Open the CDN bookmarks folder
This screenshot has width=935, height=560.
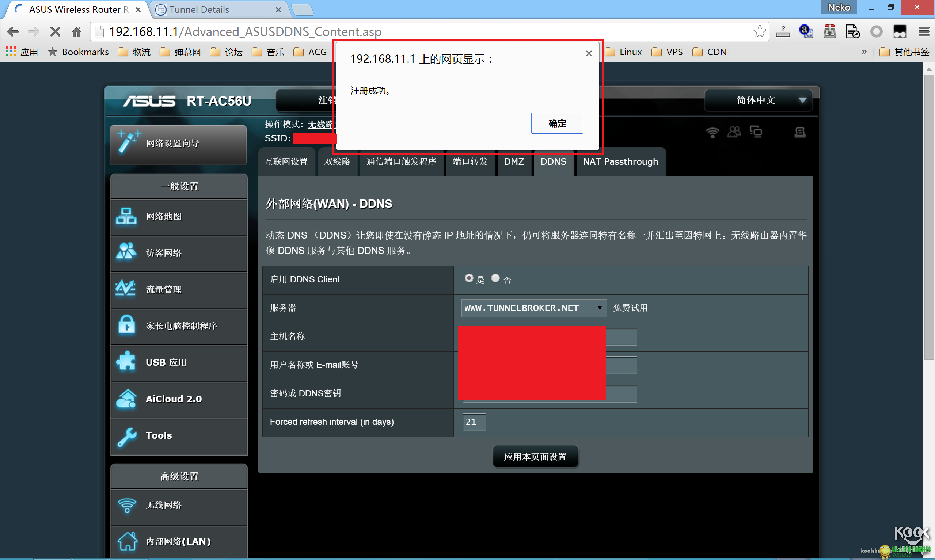709,52
